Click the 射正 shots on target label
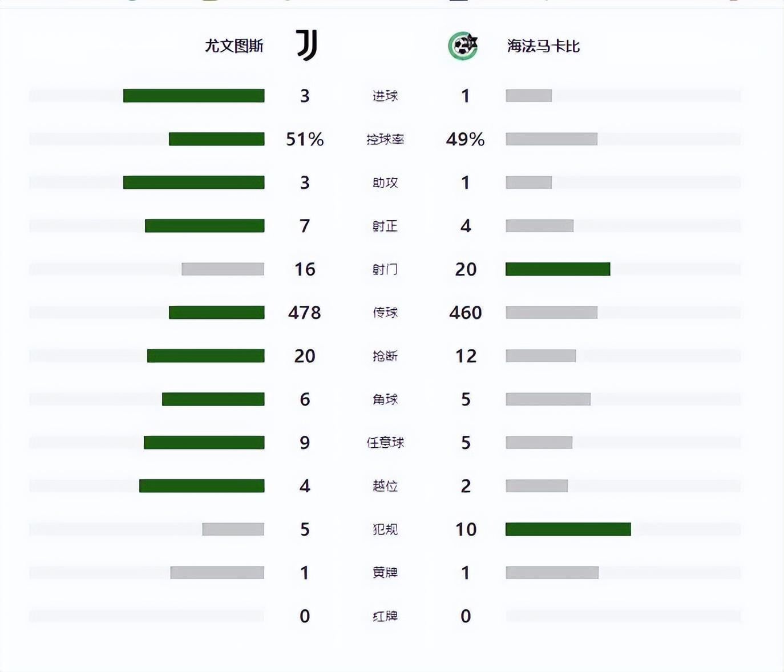Image resolution: width=784 pixels, height=672 pixels. (385, 226)
